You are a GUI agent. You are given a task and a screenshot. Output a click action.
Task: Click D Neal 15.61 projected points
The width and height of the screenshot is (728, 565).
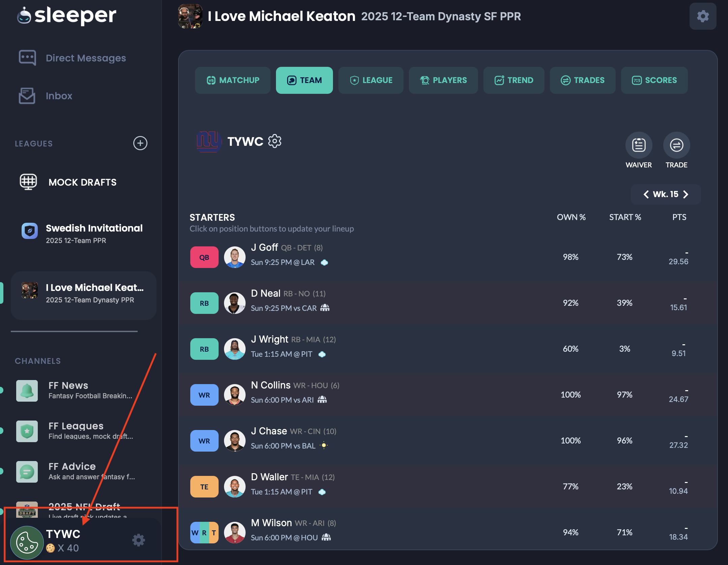(x=678, y=307)
